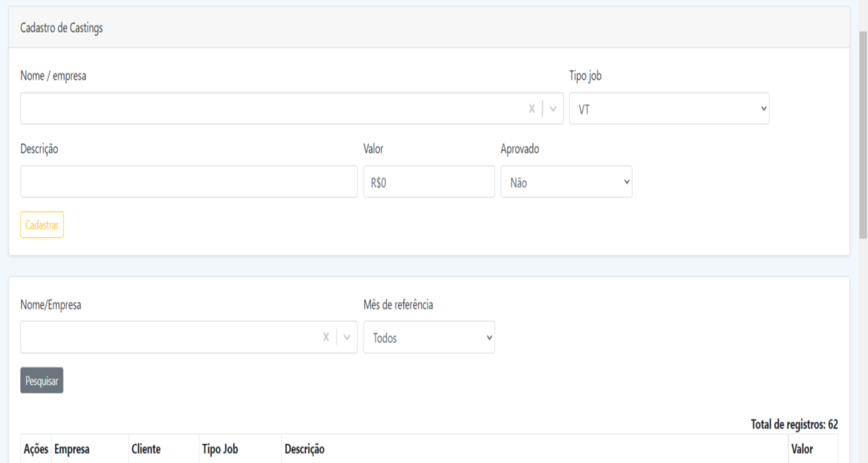Open the Mês de referência dropdown
This screenshot has height=463, width=868.
click(x=429, y=337)
